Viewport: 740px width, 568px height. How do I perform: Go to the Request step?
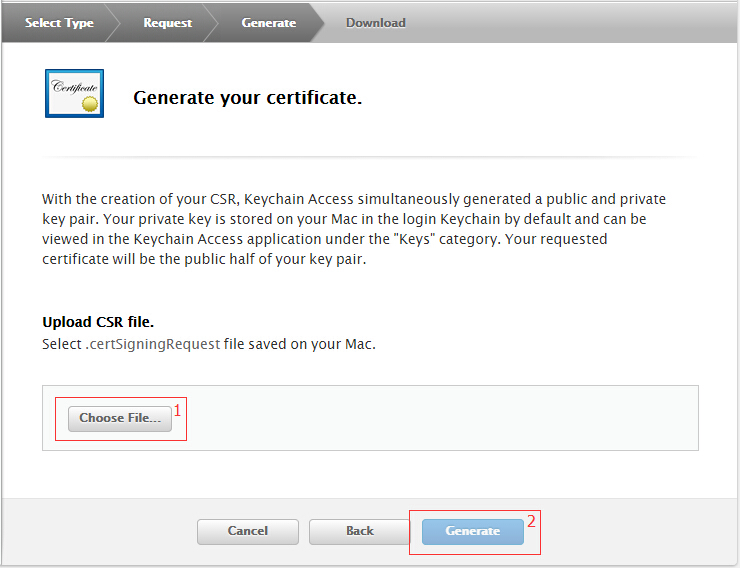click(168, 23)
